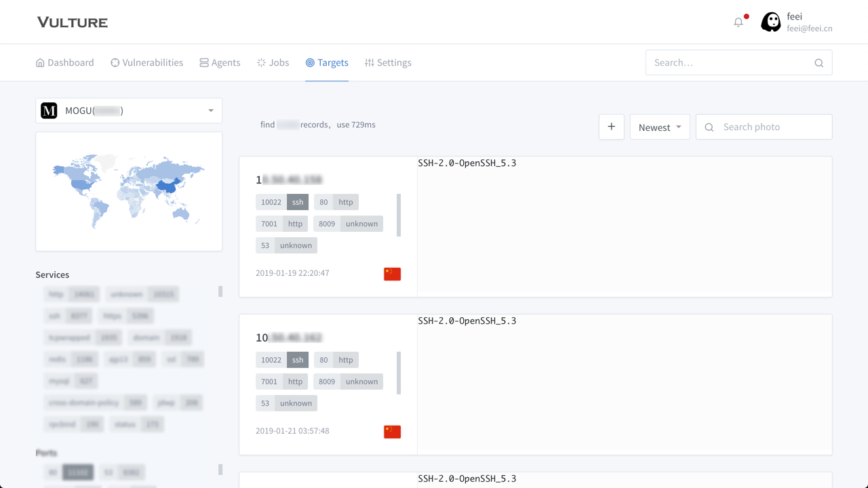Select 7001 http tag in second card

click(281, 382)
